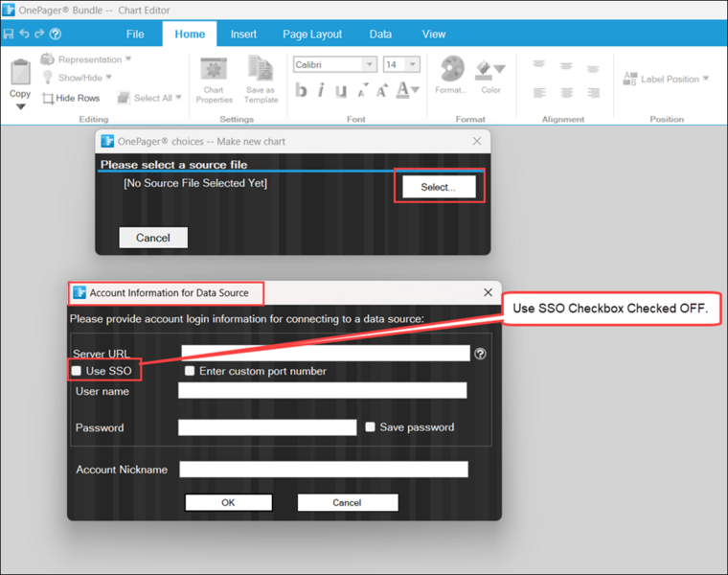The image size is (728, 575).
Task: Switch to the Page Layout tab
Action: pos(312,34)
